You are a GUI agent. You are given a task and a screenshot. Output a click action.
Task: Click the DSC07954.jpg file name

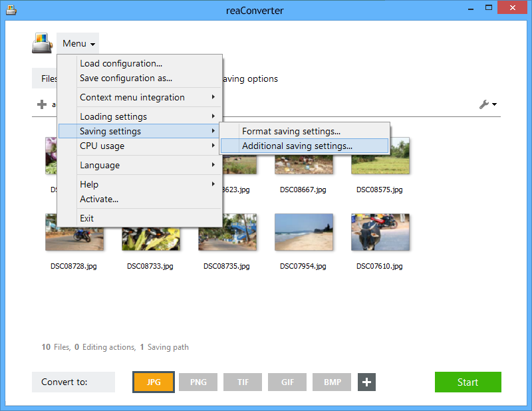[x=303, y=266]
